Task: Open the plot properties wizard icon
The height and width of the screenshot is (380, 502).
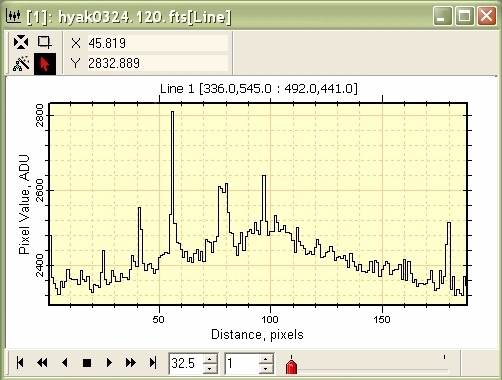Action: coord(21,63)
